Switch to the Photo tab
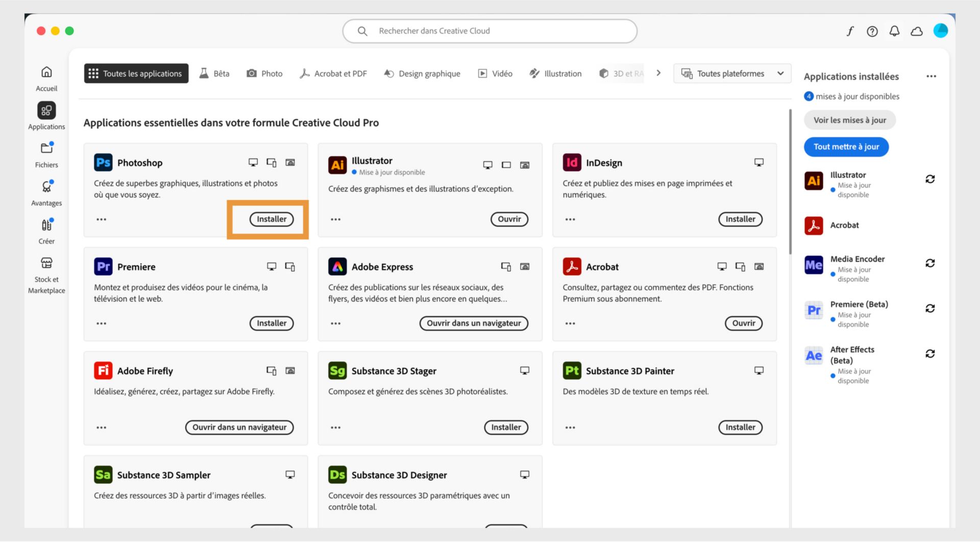This screenshot has height=542, width=980. click(x=264, y=73)
